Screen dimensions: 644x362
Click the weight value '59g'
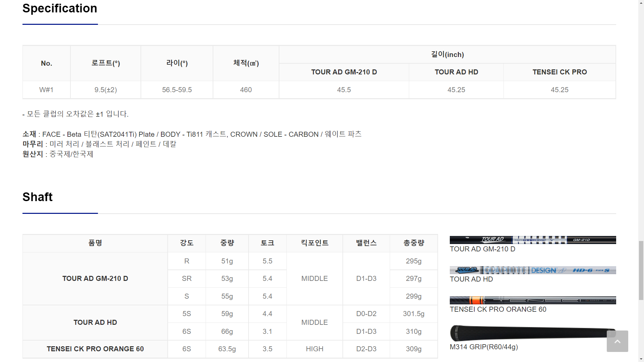click(227, 314)
